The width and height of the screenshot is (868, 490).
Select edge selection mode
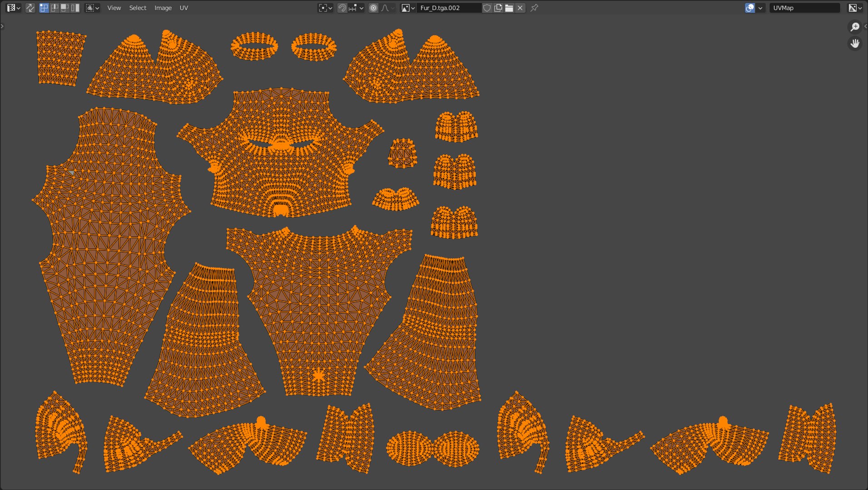click(x=54, y=8)
